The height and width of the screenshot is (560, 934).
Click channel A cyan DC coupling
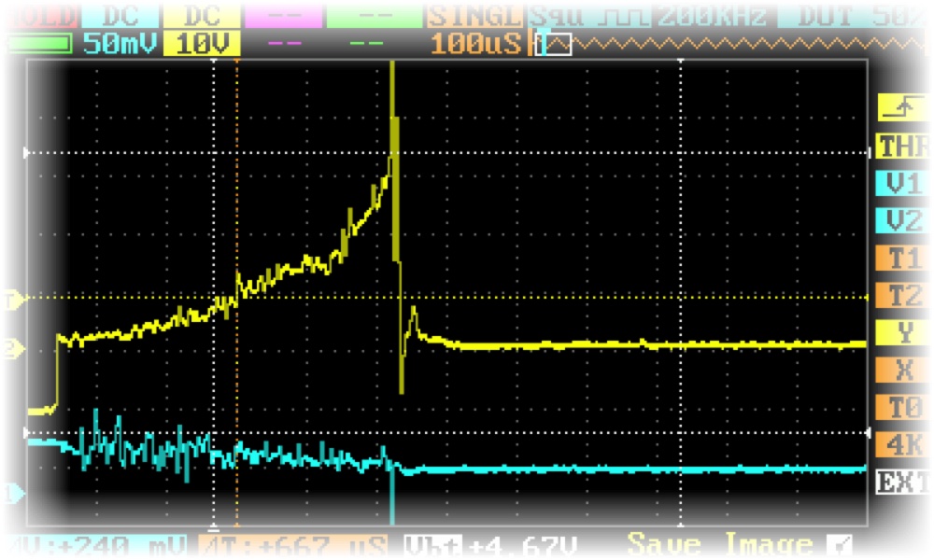(120, 16)
